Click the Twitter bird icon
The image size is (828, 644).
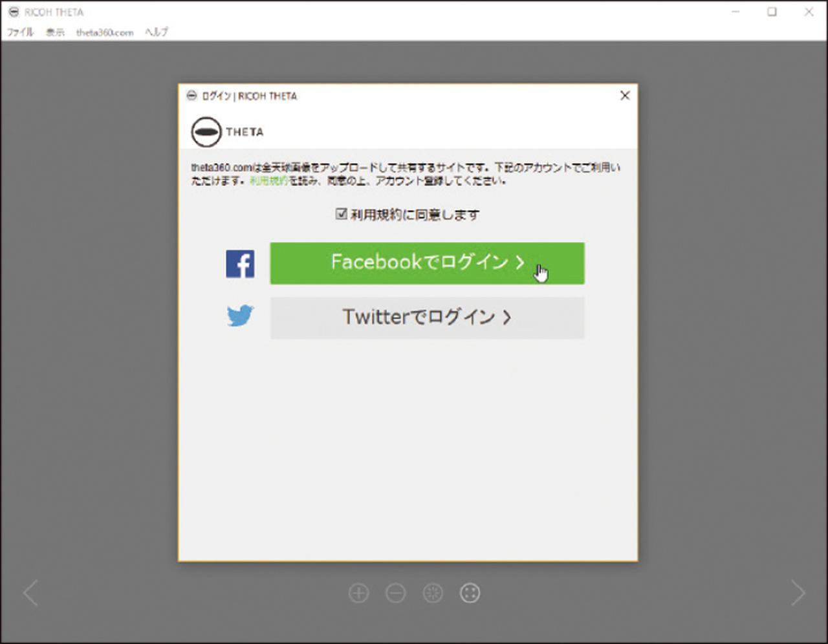[240, 316]
